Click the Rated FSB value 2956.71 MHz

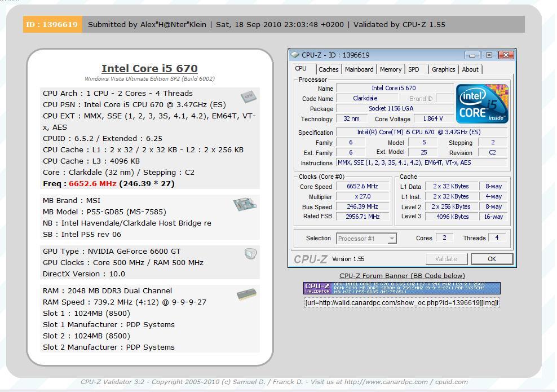pyautogui.click(x=363, y=217)
